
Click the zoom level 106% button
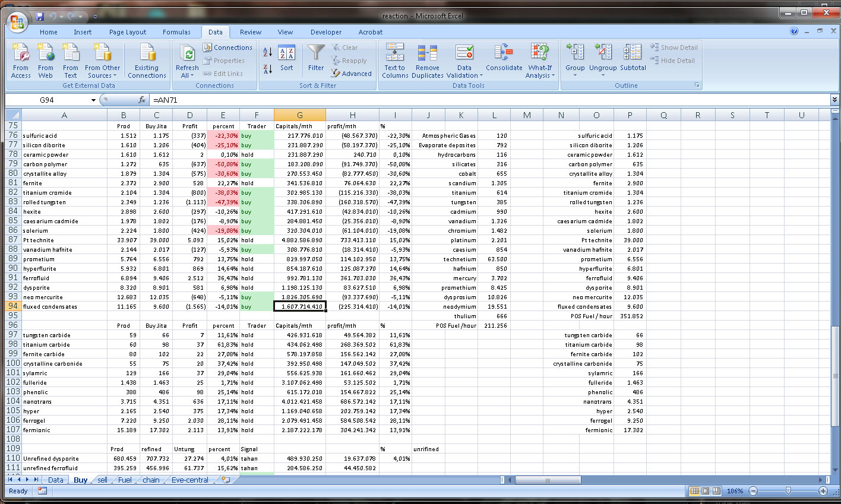(x=735, y=491)
